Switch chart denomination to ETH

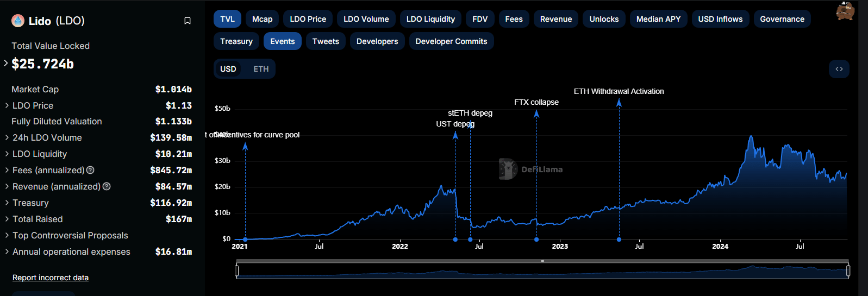(x=261, y=69)
